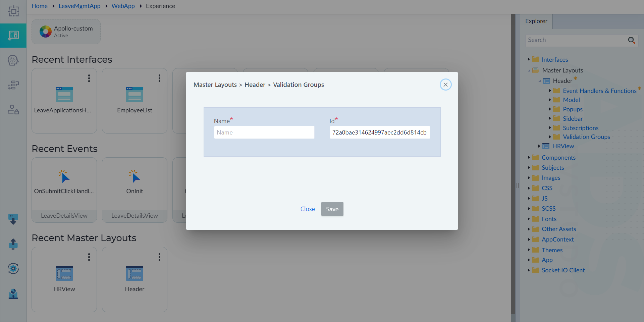This screenshot has height=322, width=644.
Task: Expand the Interfaces folder arrow
Action: coord(529,59)
